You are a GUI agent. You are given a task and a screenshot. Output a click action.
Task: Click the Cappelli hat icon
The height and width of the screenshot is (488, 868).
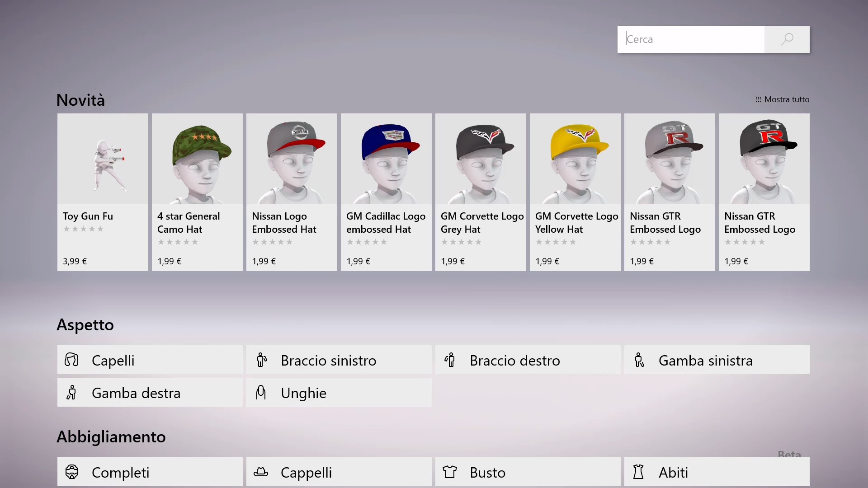tap(261, 472)
